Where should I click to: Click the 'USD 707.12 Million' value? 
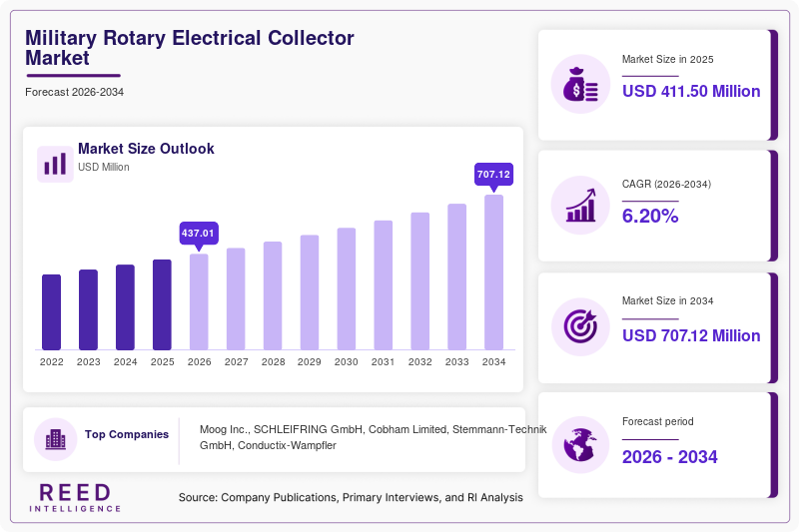tap(691, 335)
